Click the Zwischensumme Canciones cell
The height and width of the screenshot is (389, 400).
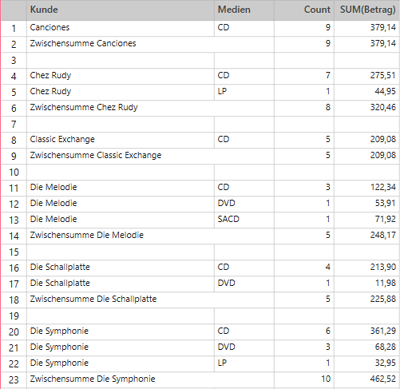tap(150, 44)
